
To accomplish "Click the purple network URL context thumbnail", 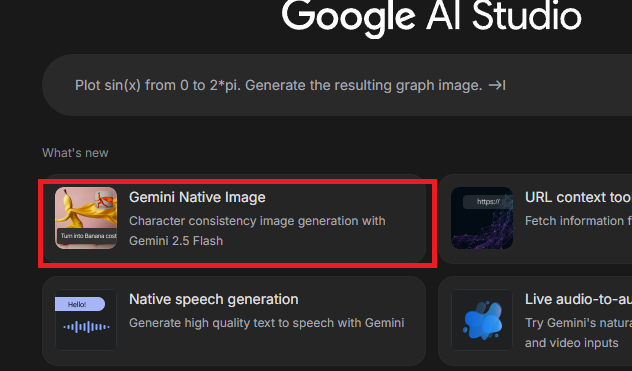I will 482,218.
